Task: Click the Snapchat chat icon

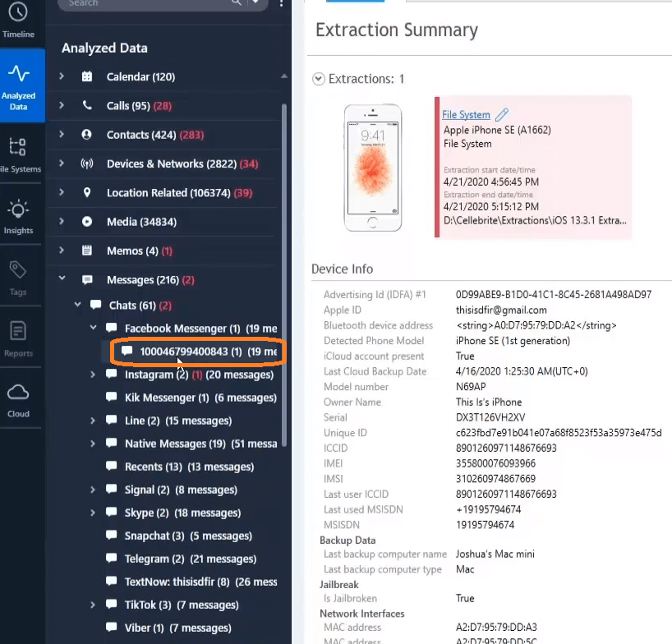Action: point(112,536)
